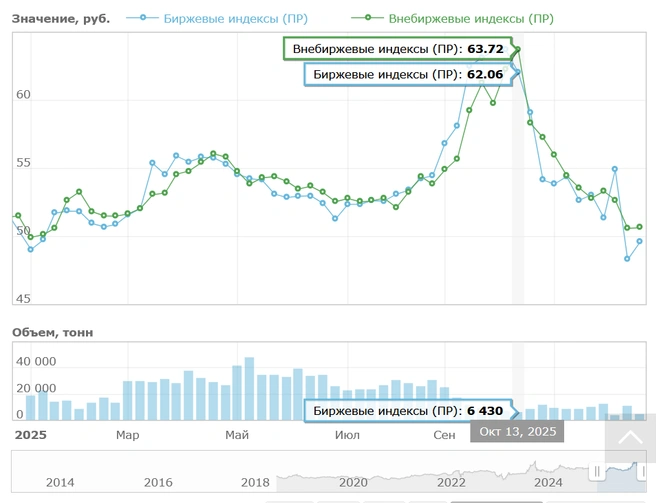Select the highlighted green point at 63.72
This screenshot has width=656, height=503.
pyautogui.click(x=518, y=49)
